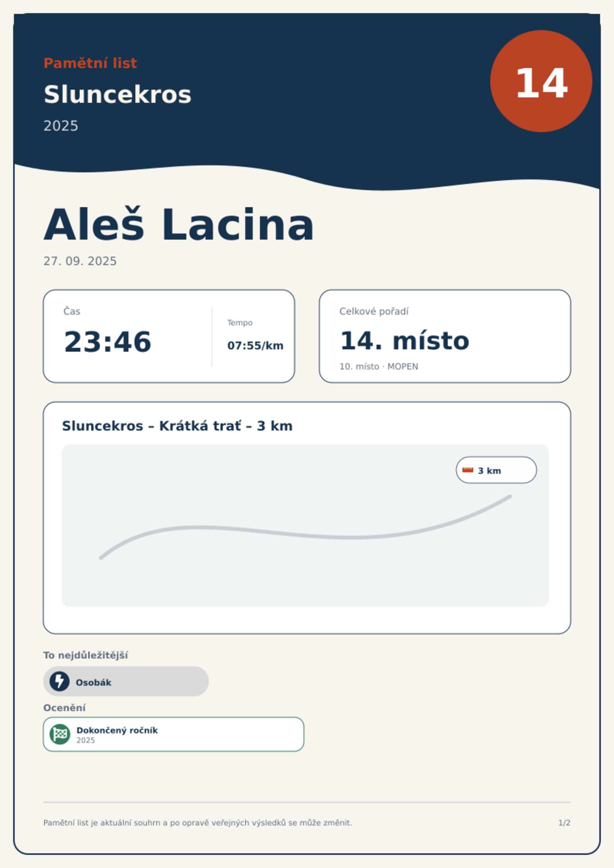
Task: Click the Pamětní list heading
Action: pyautogui.click(x=90, y=63)
